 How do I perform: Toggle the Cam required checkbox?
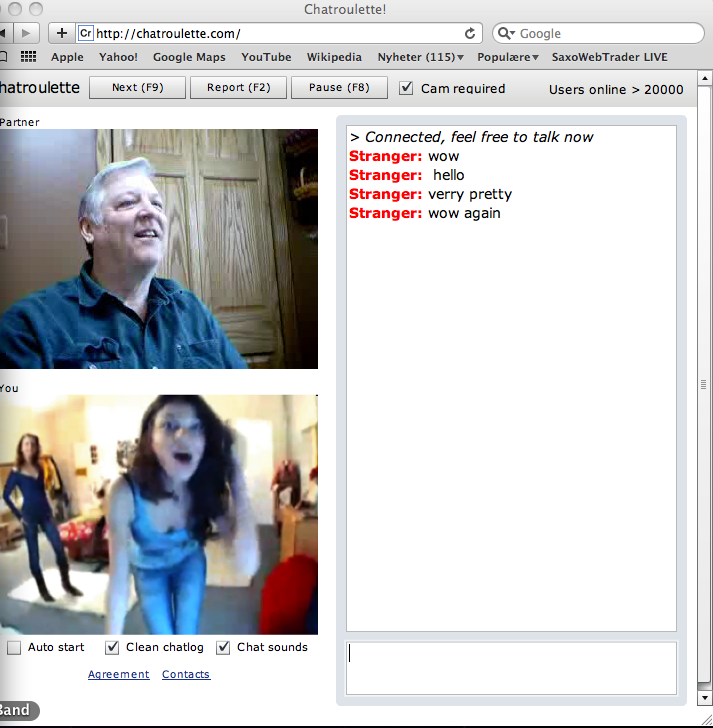coord(406,88)
